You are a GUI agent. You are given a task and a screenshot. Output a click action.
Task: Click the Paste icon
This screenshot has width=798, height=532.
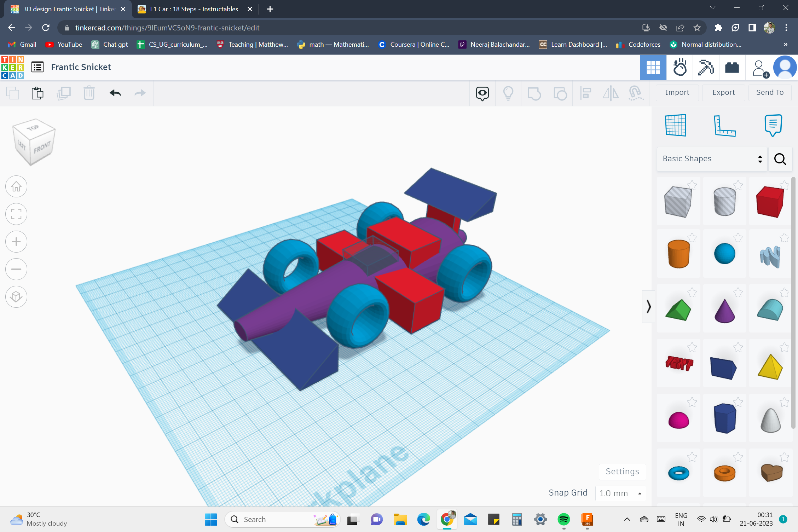[x=37, y=93]
